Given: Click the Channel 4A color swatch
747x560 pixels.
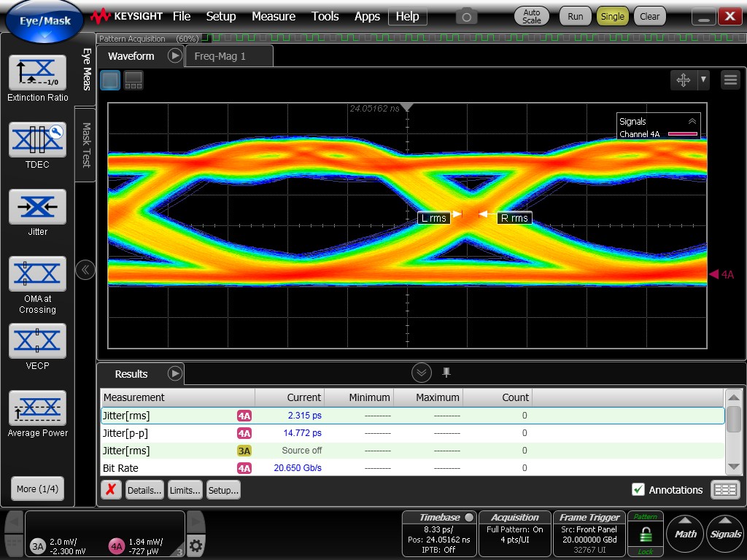Looking at the screenshot, I should point(683,134).
